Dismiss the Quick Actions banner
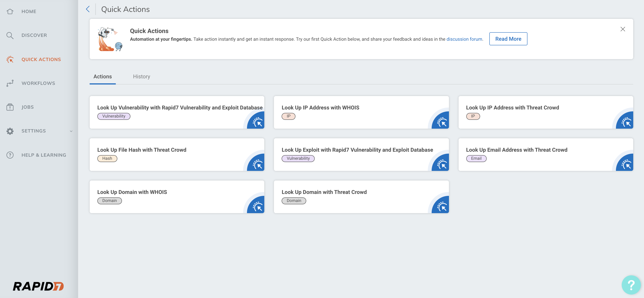The height and width of the screenshot is (298, 644). (x=622, y=29)
